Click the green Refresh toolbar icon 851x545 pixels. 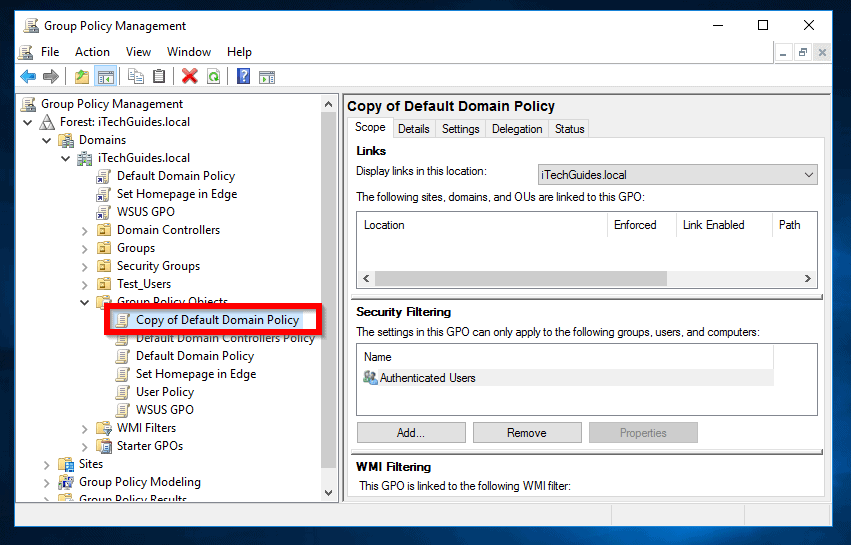(x=213, y=77)
